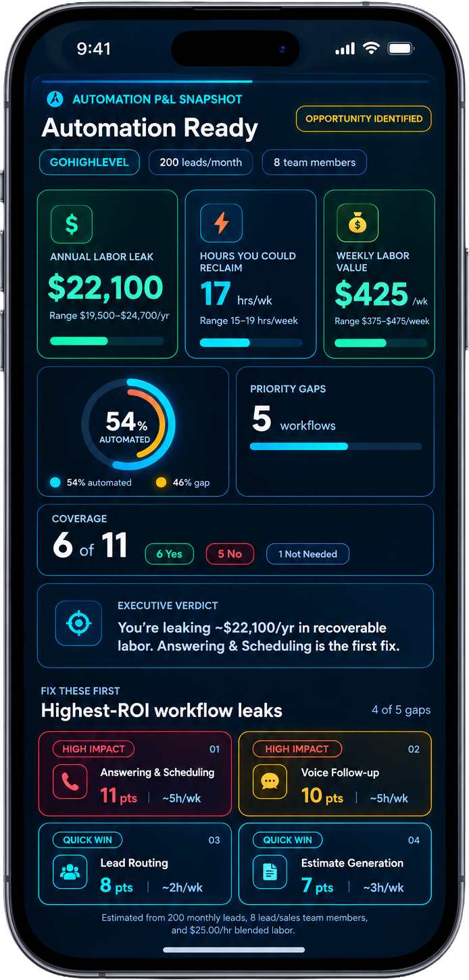Tap the Priority Gaps workflows progress bar
This screenshot has height=980, width=469.
(x=336, y=446)
